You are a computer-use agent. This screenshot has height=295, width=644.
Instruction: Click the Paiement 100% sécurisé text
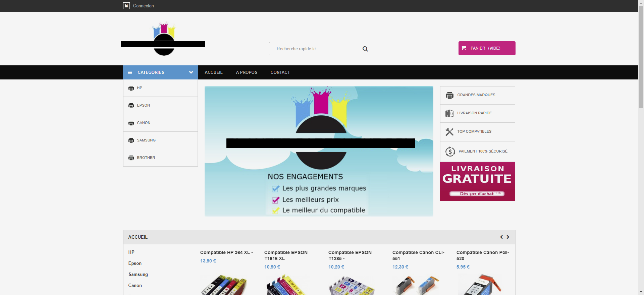point(483,151)
